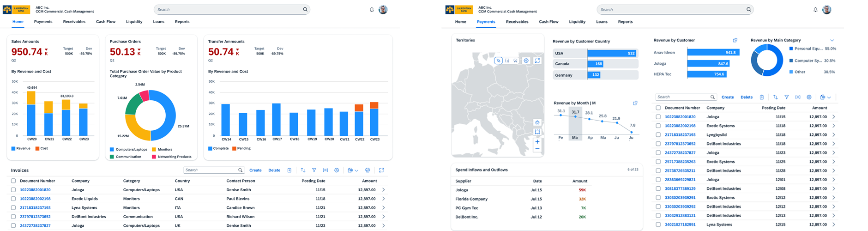868x231 pixels.
Task: Click the print icon in Invoices toolbar
Action: [368, 170]
